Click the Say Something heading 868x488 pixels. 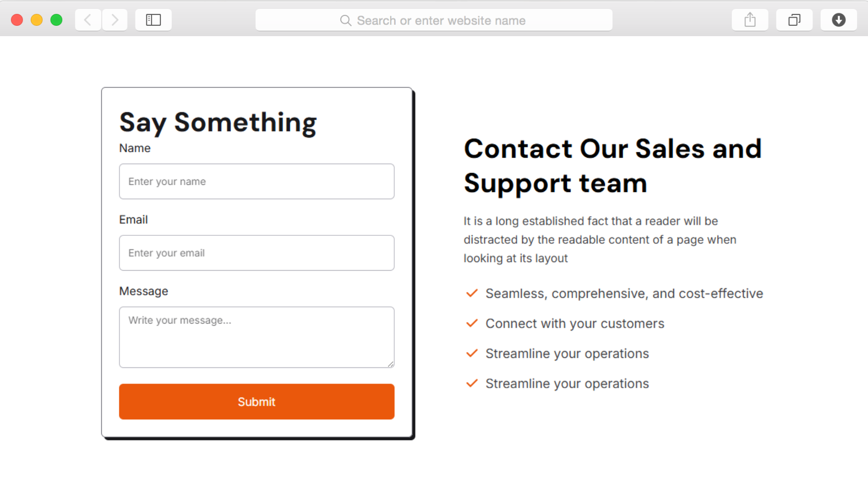[218, 122]
